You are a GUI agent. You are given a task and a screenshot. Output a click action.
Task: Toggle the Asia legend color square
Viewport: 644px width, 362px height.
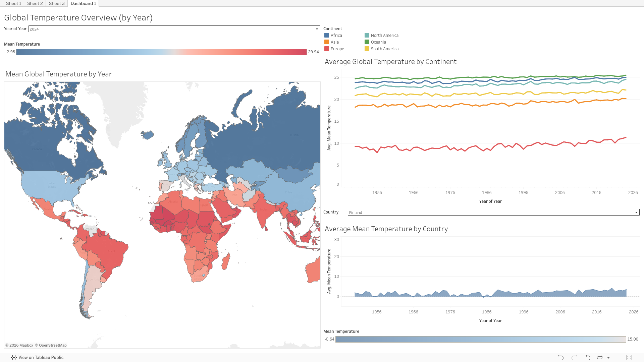327,42
